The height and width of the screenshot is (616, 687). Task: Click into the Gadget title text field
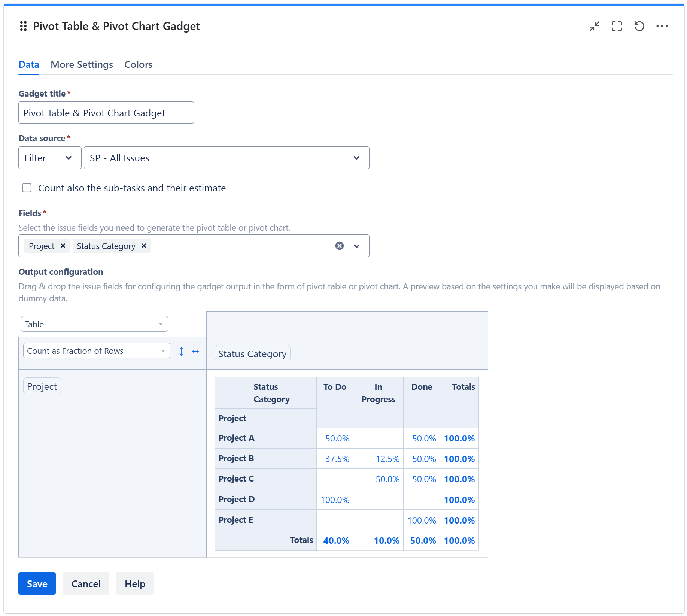(106, 113)
